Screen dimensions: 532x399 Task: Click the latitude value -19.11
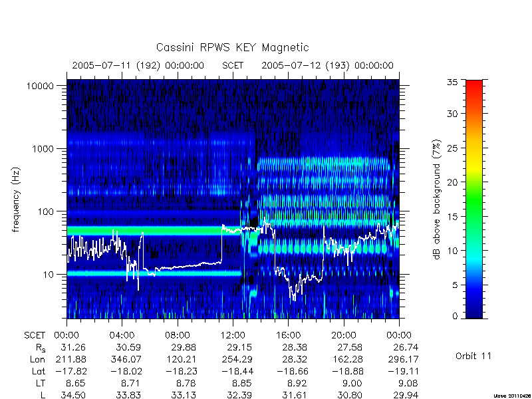click(403, 372)
